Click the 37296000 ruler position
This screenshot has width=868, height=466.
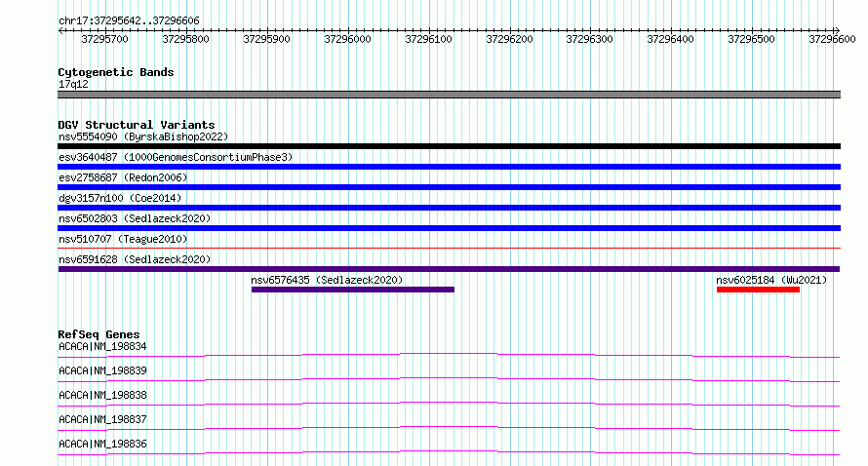click(x=347, y=39)
